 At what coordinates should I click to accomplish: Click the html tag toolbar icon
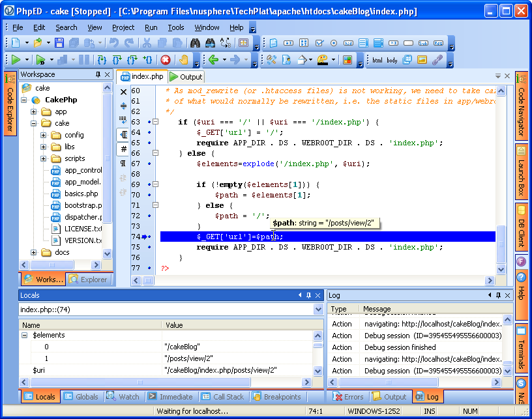coord(377,60)
